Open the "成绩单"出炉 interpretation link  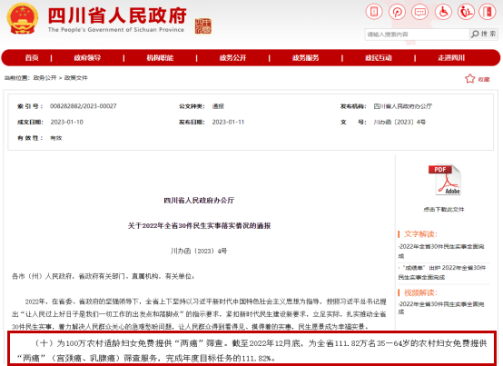point(442,272)
